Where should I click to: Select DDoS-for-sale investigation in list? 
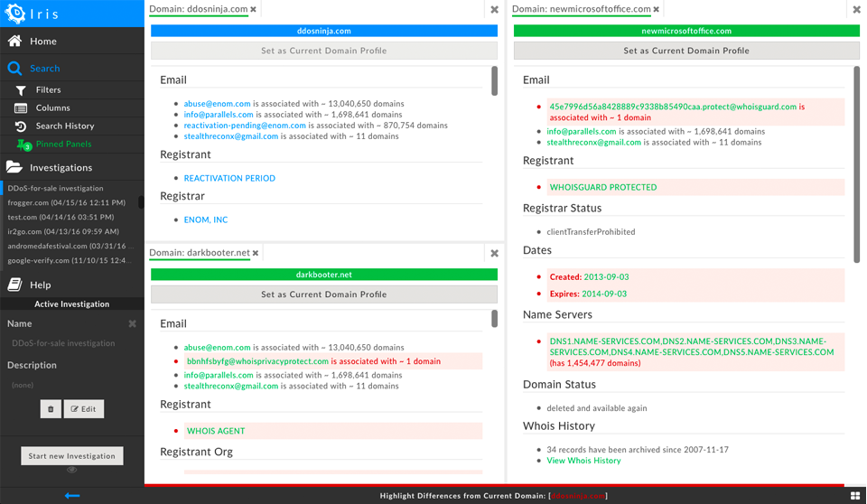pos(55,188)
